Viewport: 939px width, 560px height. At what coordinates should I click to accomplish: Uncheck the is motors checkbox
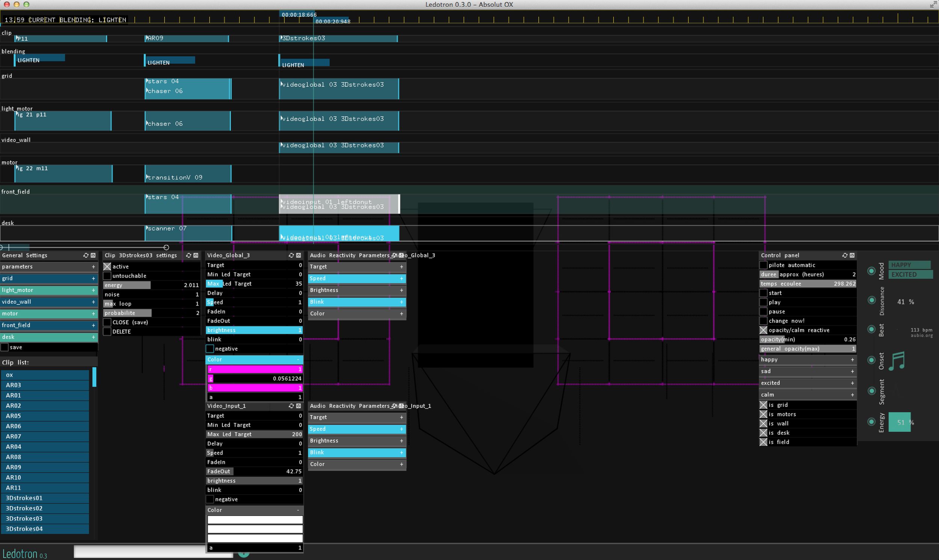(764, 414)
